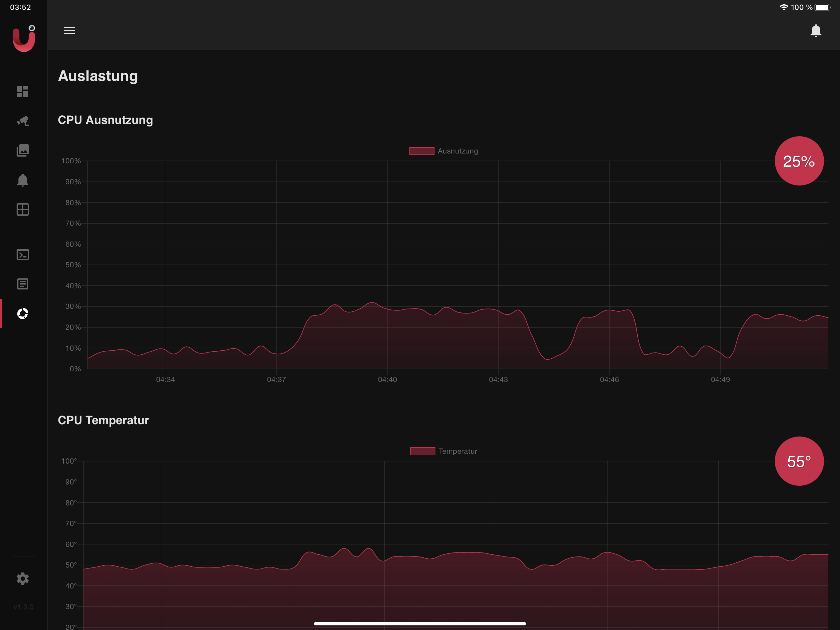Click the camera.ui logo
The width and height of the screenshot is (840, 630).
click(24, 39)
